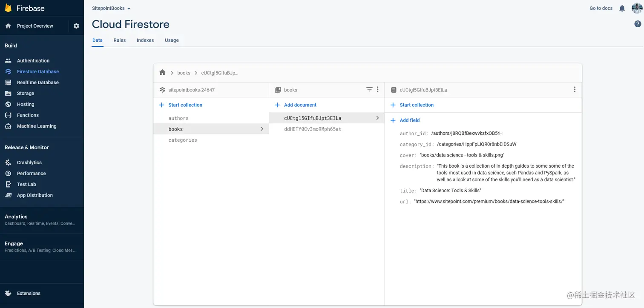Open project settings via the gear icon
Image resolution: width=644 pixels, height=308 pixels.
[x=76, y=26]
